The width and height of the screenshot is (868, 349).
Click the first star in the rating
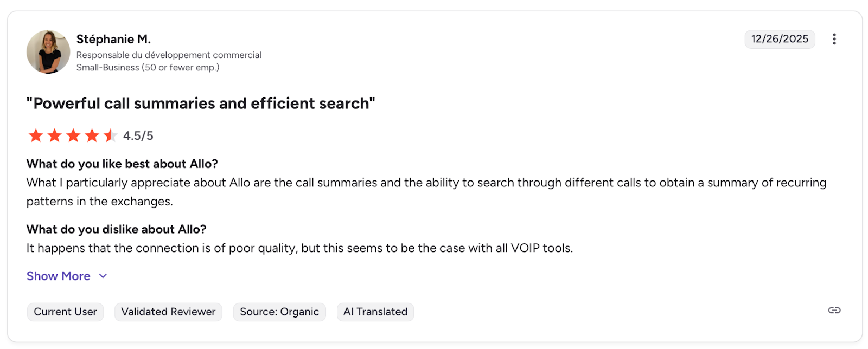[36, 135]
